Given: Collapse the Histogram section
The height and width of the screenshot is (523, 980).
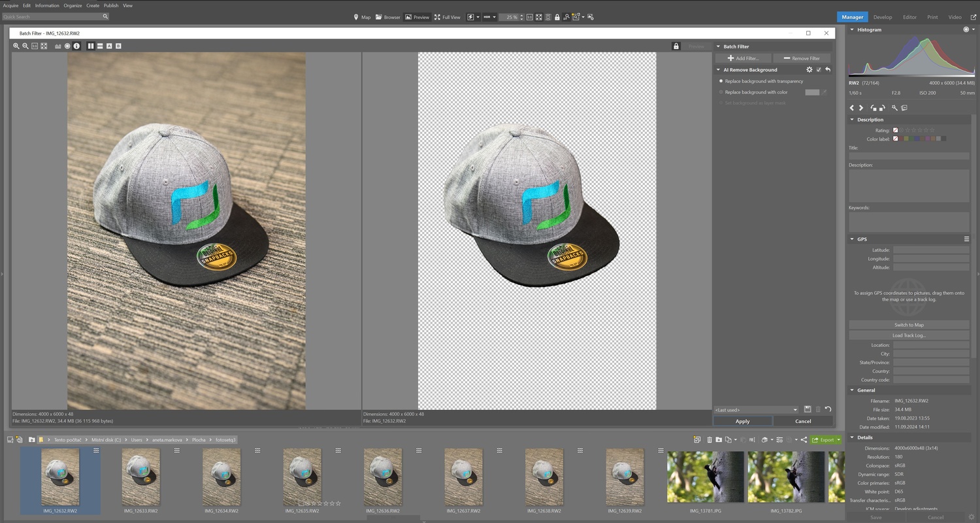Looking at the screenshot, I should click(852, 29).
